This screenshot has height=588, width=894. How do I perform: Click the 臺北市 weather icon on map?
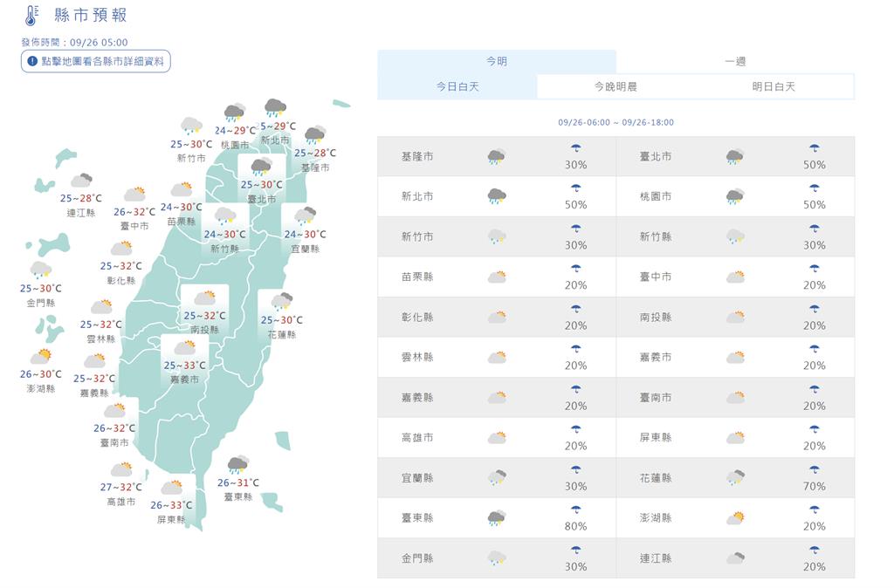tap(261, 167)
